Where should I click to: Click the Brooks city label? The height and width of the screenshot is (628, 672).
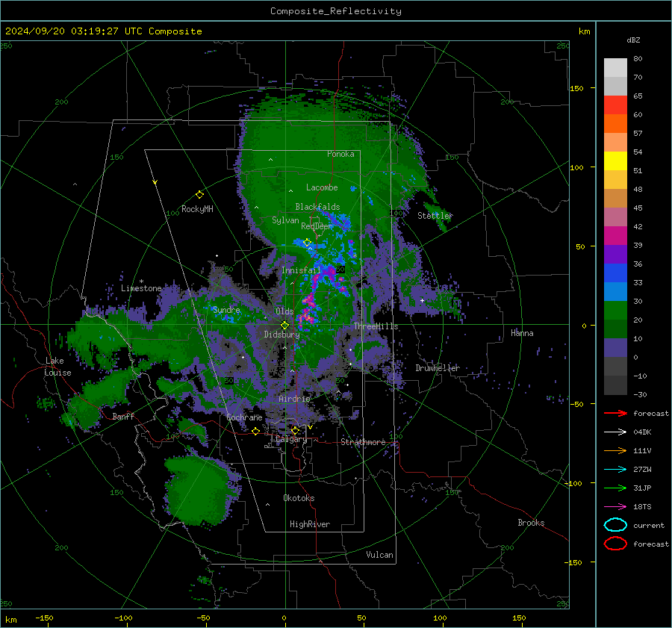tap(531, 523)
